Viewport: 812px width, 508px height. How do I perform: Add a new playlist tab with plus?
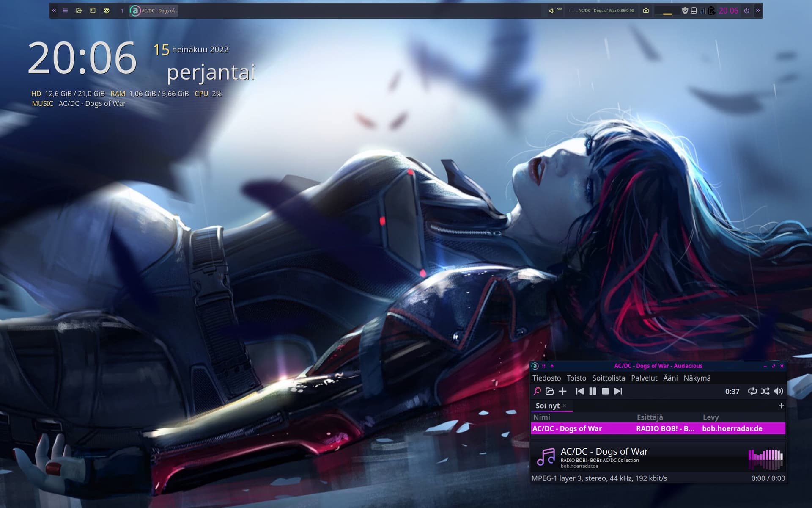coord(781,406)
